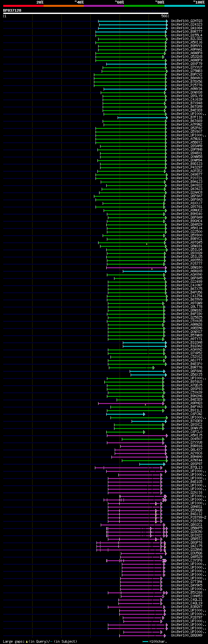Image resolution: width=208 pixels, height=644 pixels.
Task: Open hit UniRef100_Q9SP97
Action: click(187, 464)
